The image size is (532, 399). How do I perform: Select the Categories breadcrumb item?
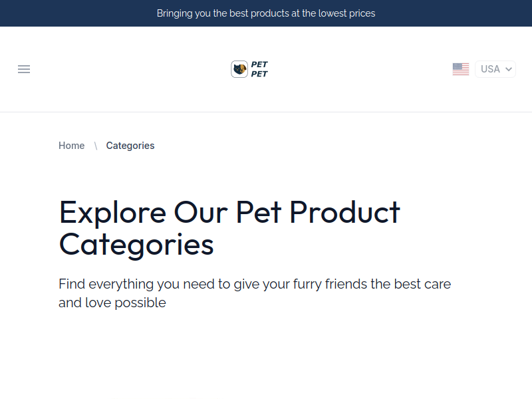tap(130, 146)
